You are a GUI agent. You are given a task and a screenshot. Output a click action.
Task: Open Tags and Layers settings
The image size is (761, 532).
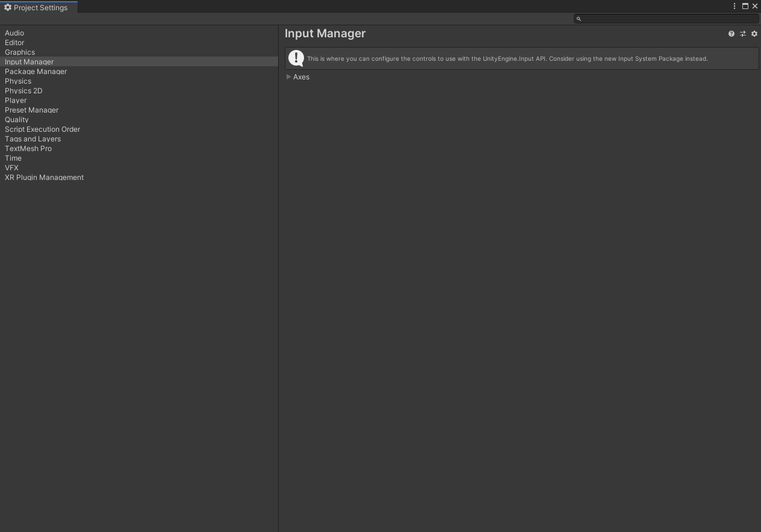(x=139, y=139)
